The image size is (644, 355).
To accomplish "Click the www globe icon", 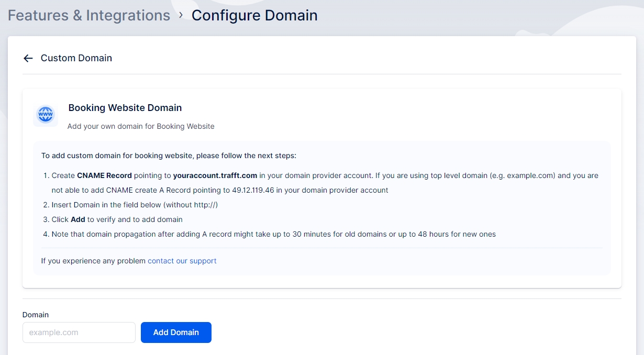I will 46,114.
